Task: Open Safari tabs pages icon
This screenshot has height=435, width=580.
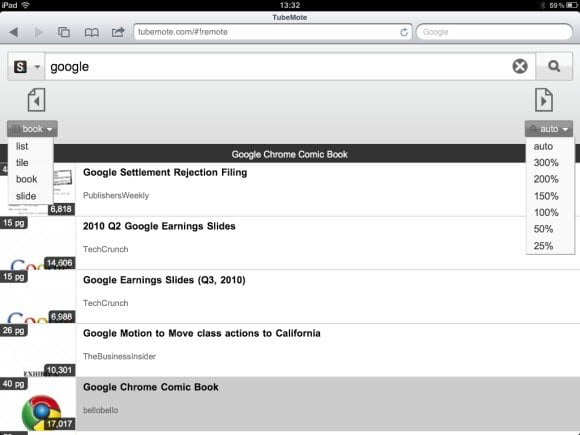Action: 64,32
